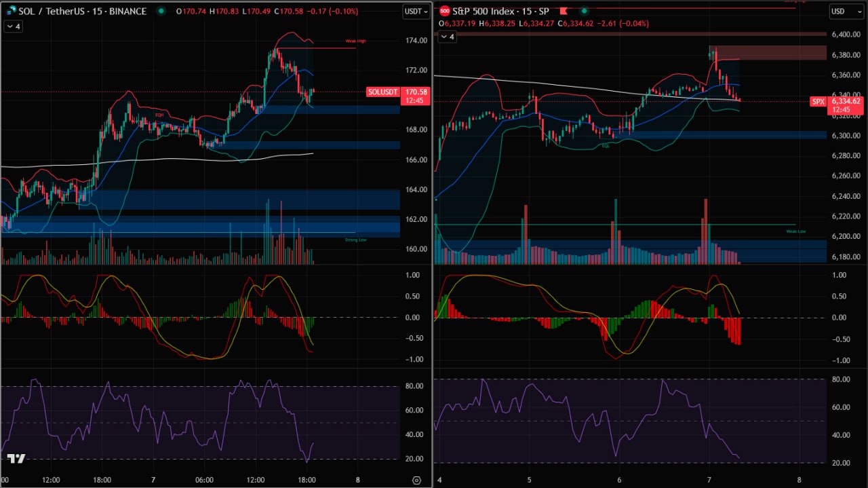
Task: Click the 160.00 price axis label
Action: click(416, 249)
